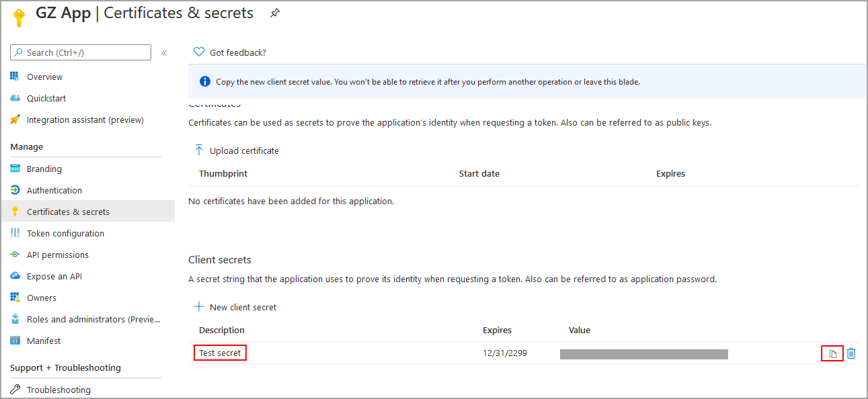
Task: Go to the Branding page
Action: point(44,169)
